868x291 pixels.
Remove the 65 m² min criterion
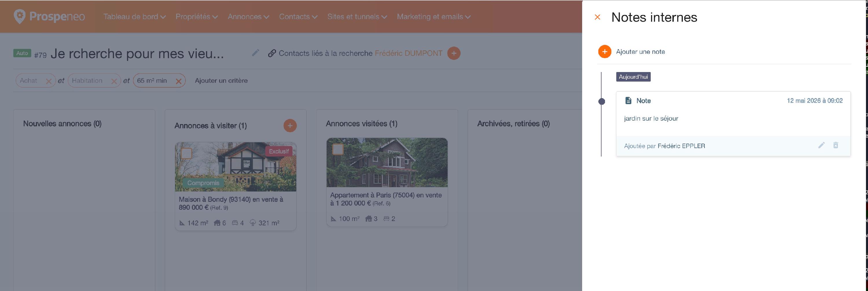point(179,81)
